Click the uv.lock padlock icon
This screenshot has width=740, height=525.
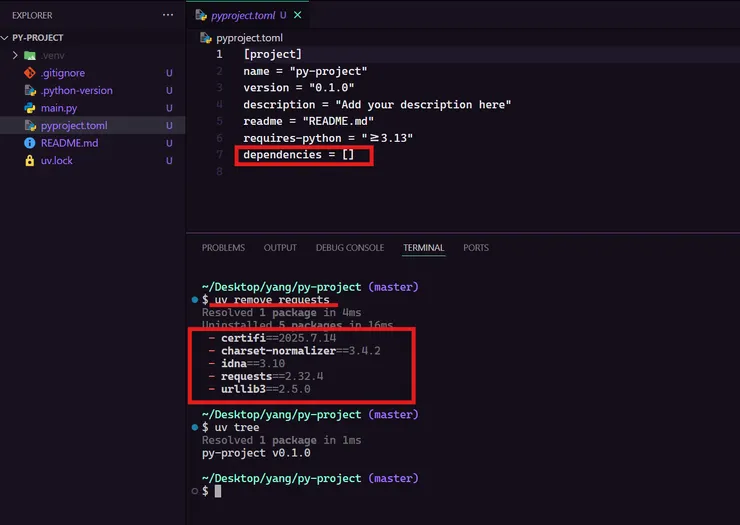click(x=30, y=161)
